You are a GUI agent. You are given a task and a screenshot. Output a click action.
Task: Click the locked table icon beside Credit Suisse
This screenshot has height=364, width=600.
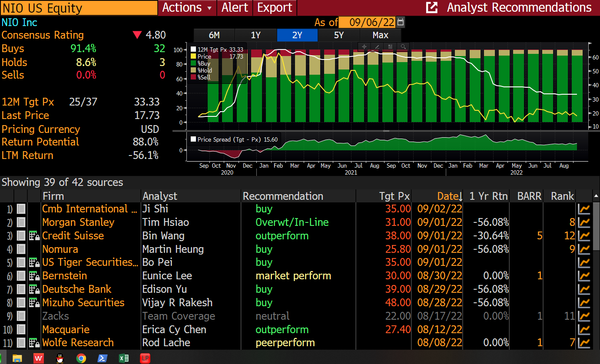(34, 236)
